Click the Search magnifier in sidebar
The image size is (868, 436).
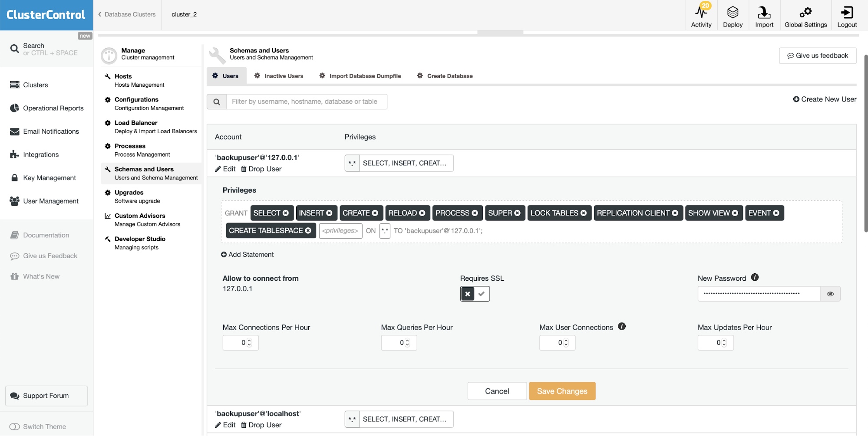[x=14, y=49]
